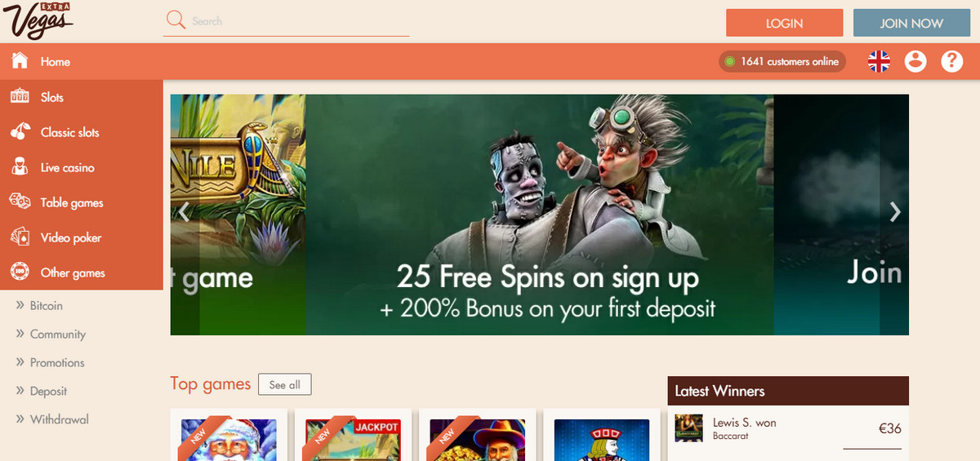The width and height of the screenshot is (980, 461).
Task: Click the JOIN NOW button
Action: (911, 23)
